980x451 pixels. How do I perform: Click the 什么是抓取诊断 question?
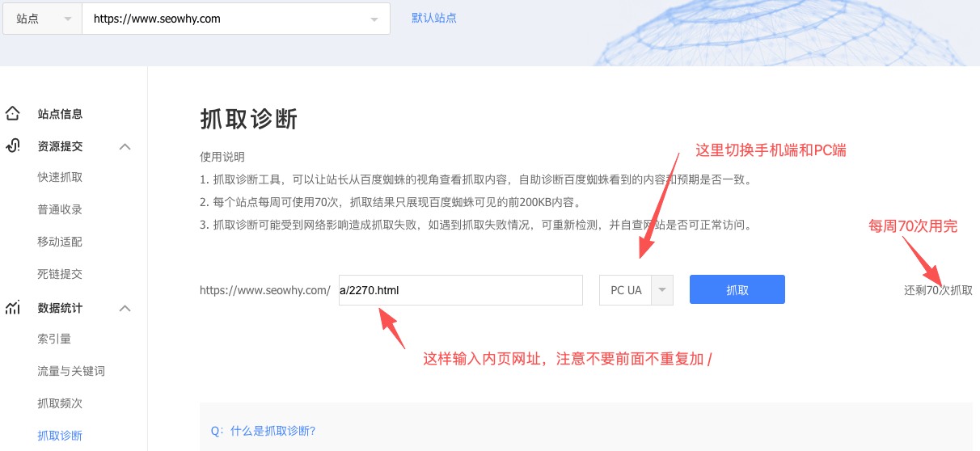point(264,431)
